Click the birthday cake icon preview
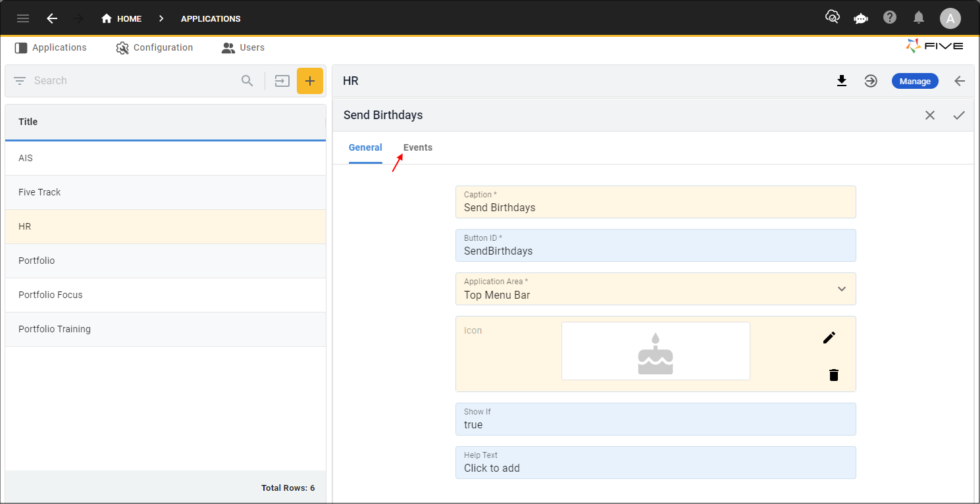Image resolution: width=980 pixels, height=504 pixels. [x=656, y=351]
